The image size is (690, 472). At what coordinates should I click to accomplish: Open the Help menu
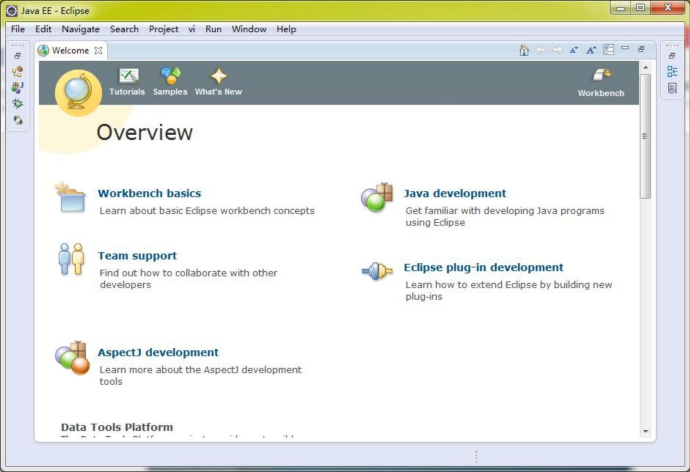(286, 29)
